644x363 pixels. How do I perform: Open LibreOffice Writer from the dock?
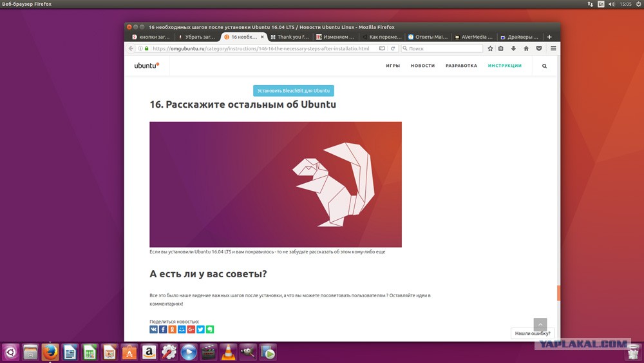[x=70, y=352]
